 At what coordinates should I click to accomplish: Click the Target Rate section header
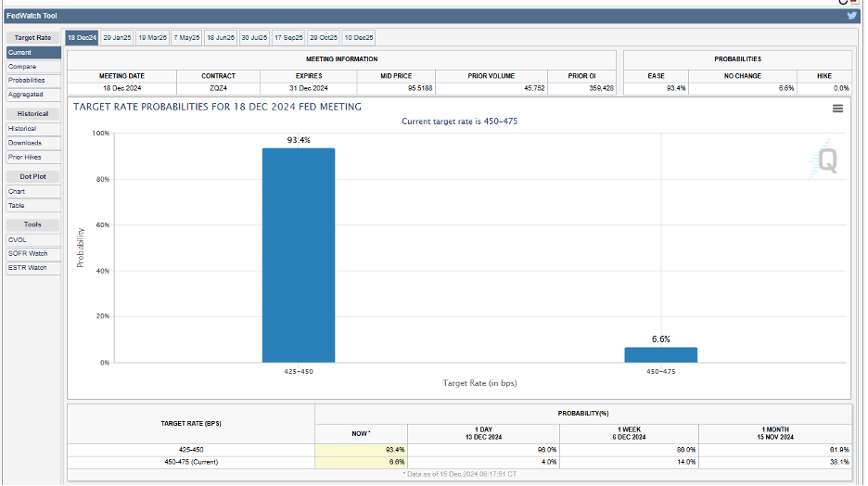32,38
